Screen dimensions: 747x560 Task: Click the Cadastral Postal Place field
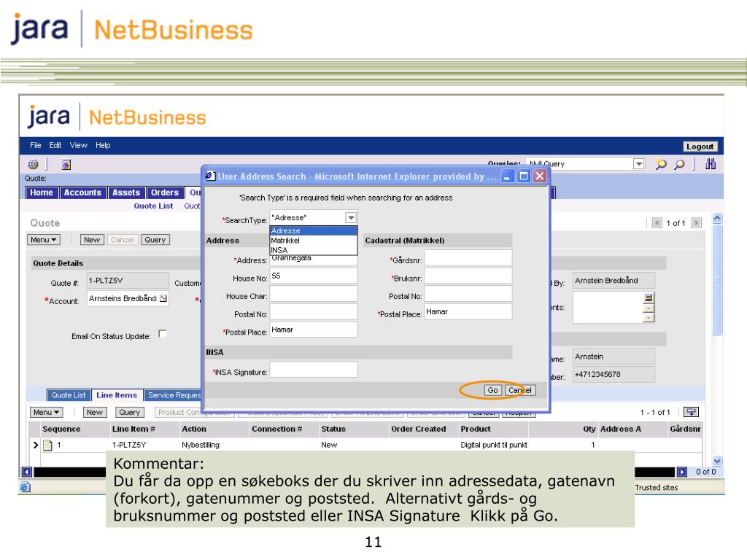[468, 312]
